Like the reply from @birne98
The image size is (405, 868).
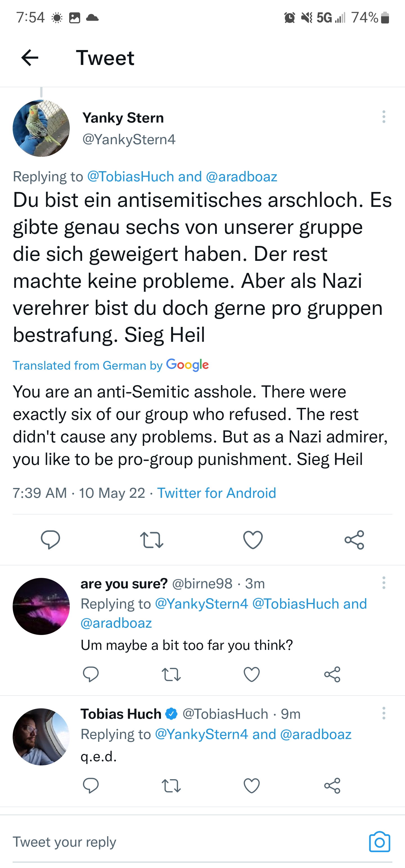(251, 674)
